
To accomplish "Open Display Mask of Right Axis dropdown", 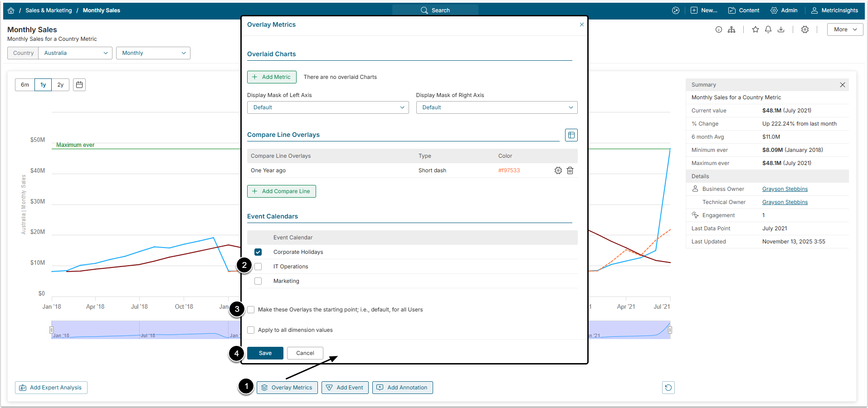I will 497,107.
